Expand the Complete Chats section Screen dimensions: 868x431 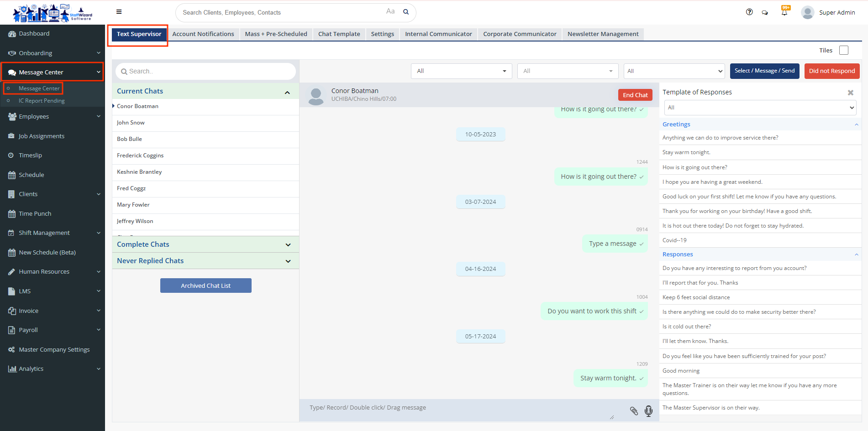[x=288, y=245]
